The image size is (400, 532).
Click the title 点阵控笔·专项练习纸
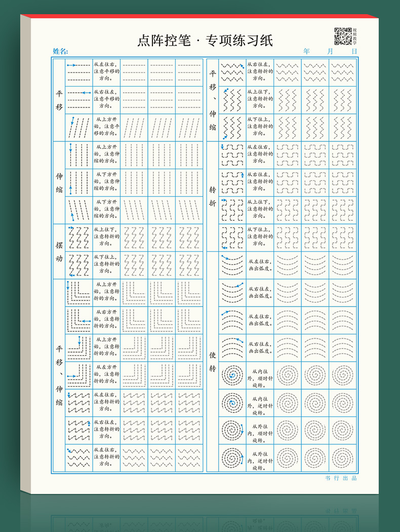(x=205, y=41)
